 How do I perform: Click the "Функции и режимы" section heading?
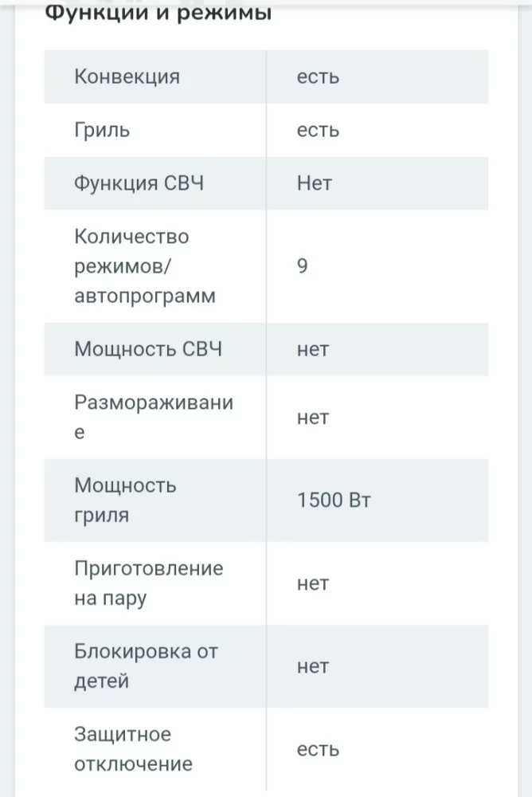tap(158, 14)
